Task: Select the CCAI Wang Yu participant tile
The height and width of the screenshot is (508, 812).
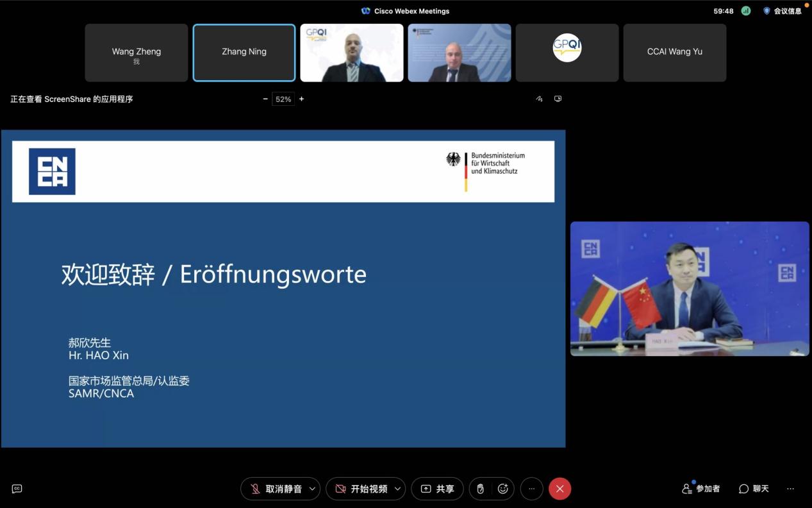Action: click(674, 52)
